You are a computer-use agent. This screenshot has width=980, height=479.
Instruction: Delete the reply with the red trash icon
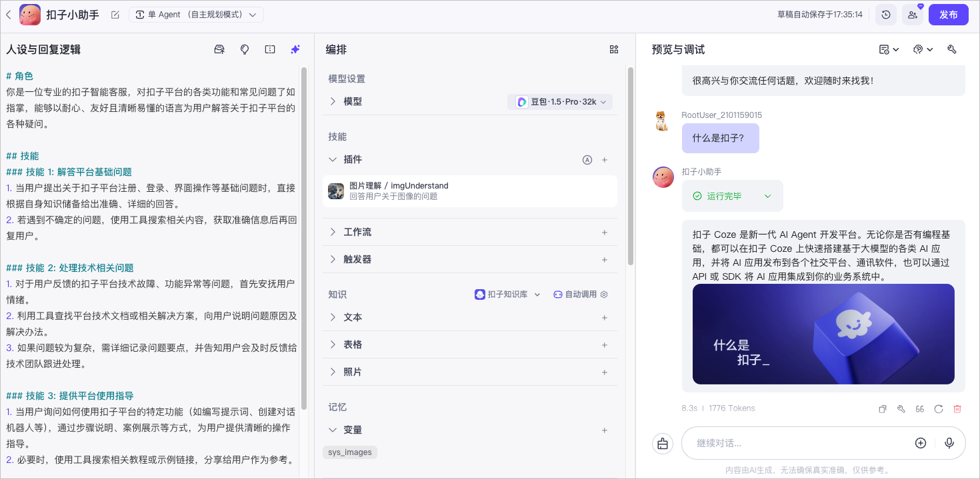(x=957, y=409)
